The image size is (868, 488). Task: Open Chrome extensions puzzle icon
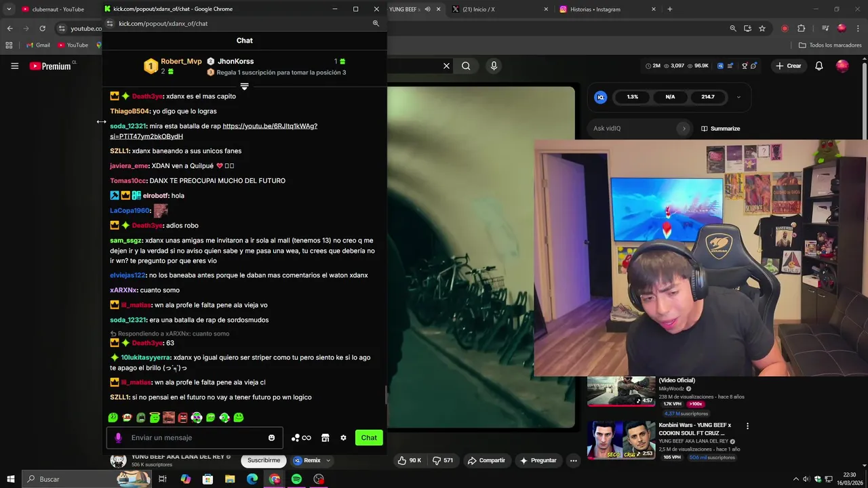point(802,28)
